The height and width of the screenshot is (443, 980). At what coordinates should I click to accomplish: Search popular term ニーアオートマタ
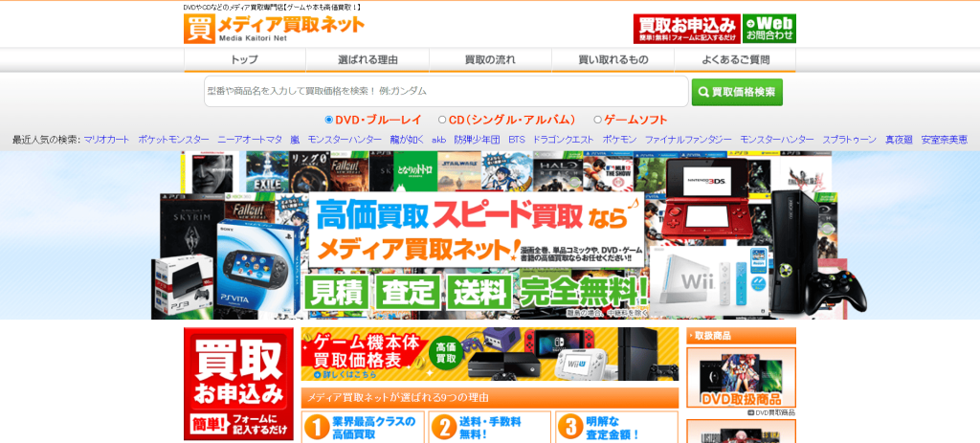click(x=250, y=140)
